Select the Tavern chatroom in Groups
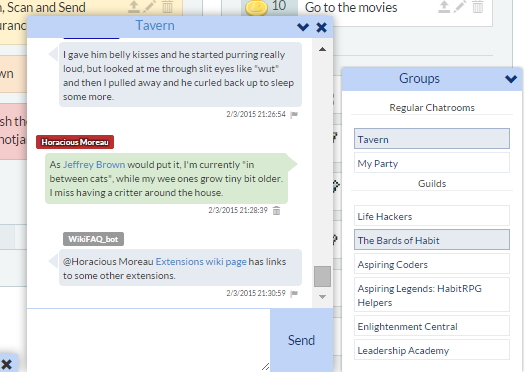529x372 pixels. (x=431, y=139)
